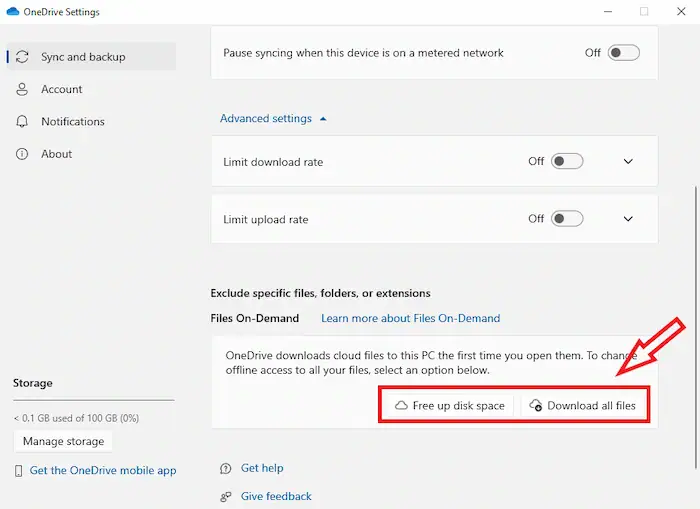Click the question mark icon beside Get help
Screen dimensions: 700x509
click(x=226, y=468)
